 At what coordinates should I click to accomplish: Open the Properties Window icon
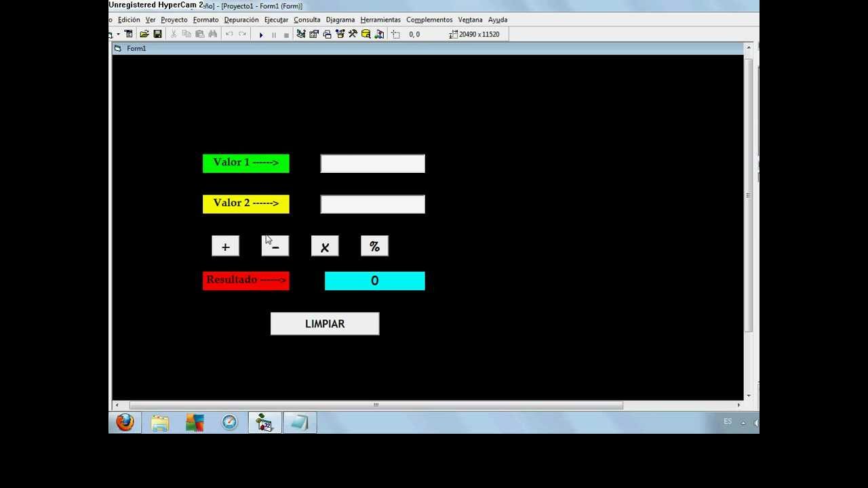pyautogui.click(x=314, y=34)
